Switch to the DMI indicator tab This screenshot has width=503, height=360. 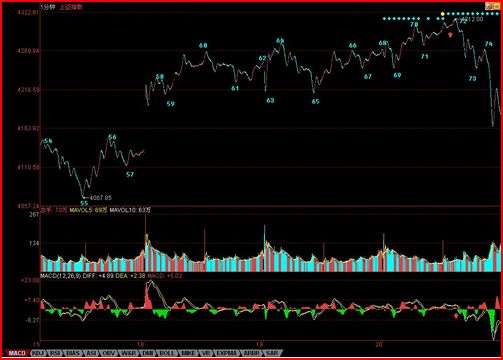pyautogui.click(x=147, y=353)
